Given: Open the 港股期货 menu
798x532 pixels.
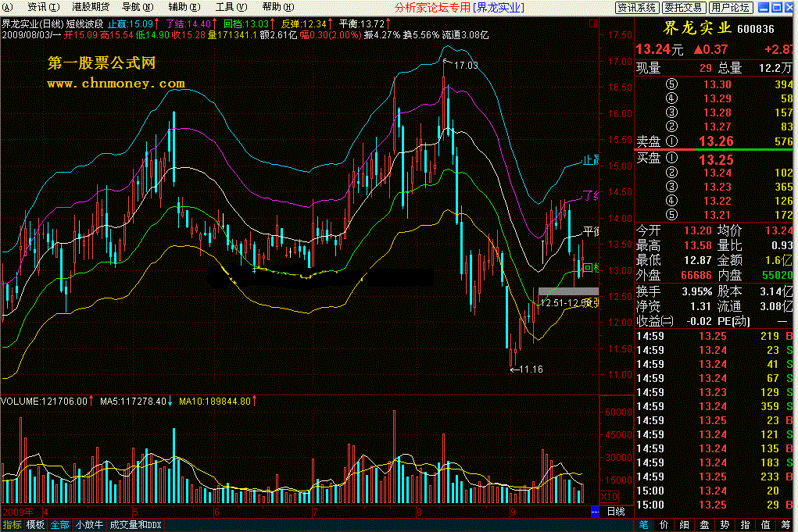Looking at the screenshot, I should tap(91, 7).
